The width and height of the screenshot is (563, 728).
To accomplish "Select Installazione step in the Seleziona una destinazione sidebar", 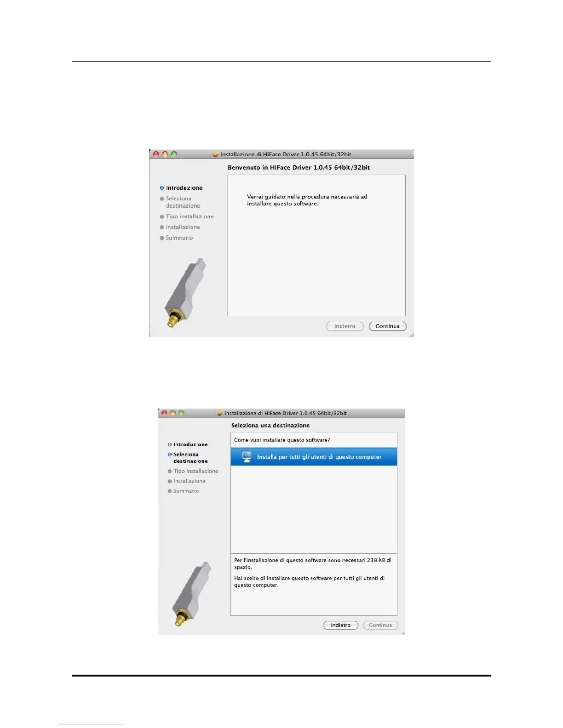I will 189,481.
